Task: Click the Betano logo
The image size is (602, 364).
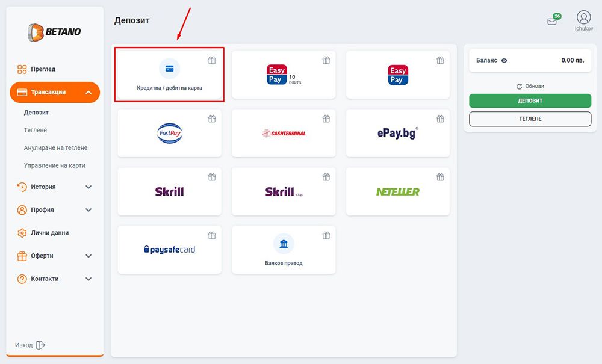Action: pyautogui.click(x=54, y=32)
